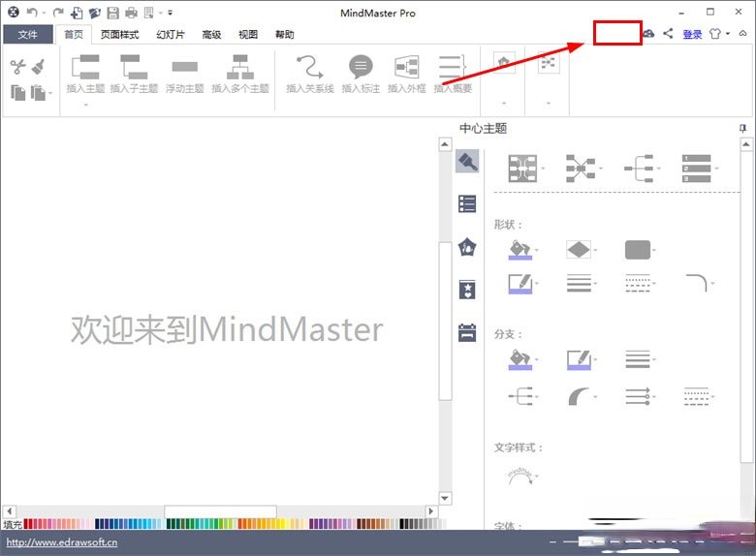Click 插入关系线 relationship line button
This screenshot has width=756, height=556.
[x=309, y=74]
